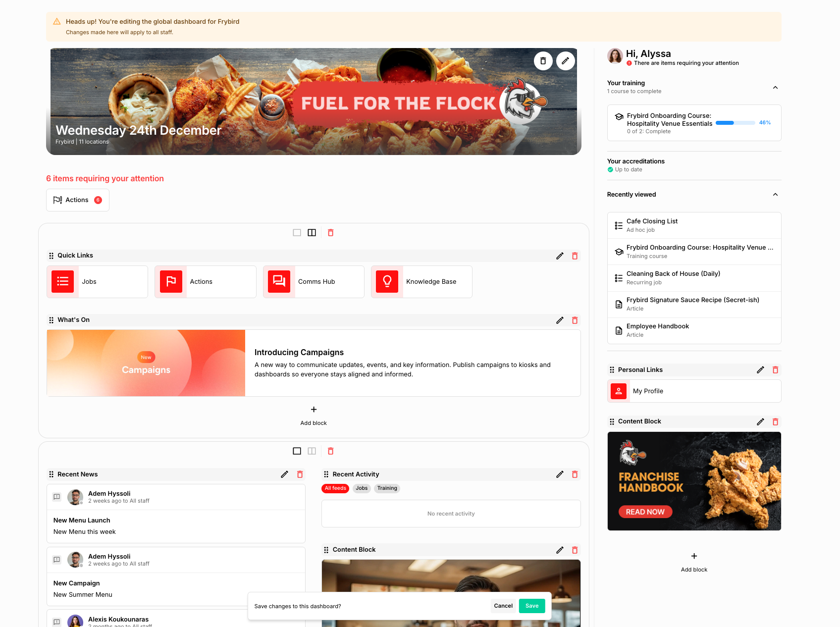The width and height of the screenshot is (840, 627).
Task: Edit the Recent News block
Action: (x=284, y=474)
